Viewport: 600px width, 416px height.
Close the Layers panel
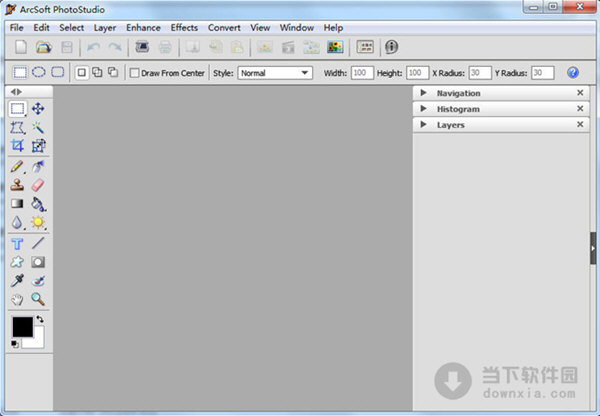coord(580,124)
